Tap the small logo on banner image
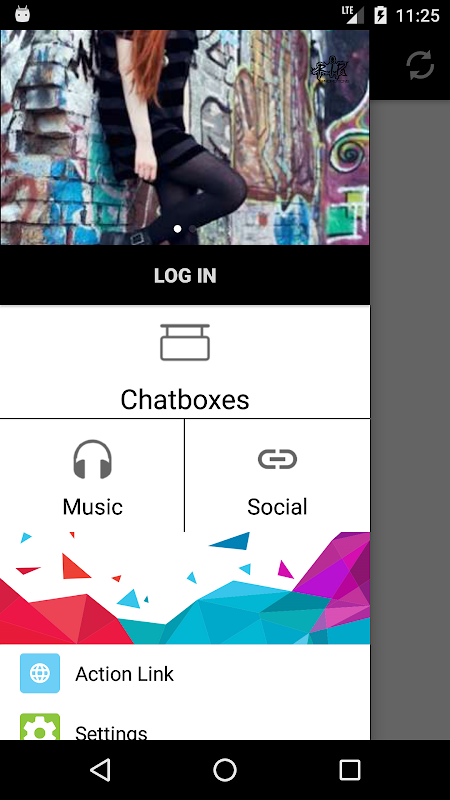Screen dimensions: 450x800 click(330, 70)
